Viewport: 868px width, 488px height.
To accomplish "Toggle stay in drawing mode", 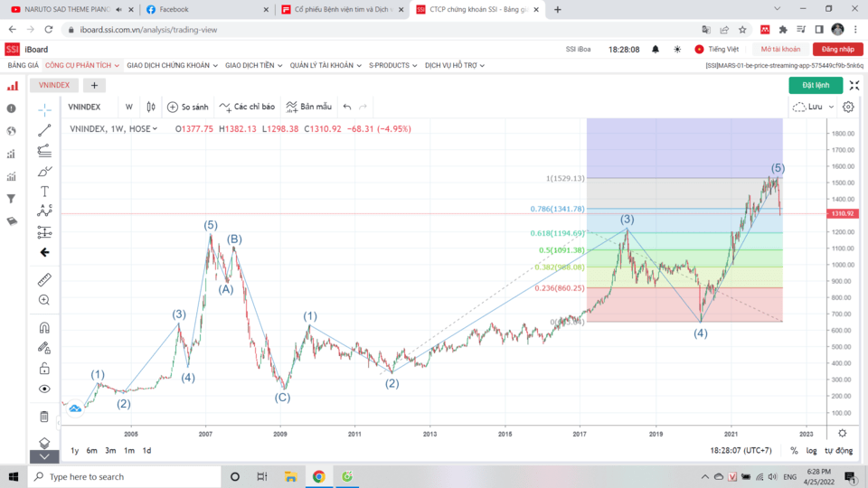I will tap(44, 348).
